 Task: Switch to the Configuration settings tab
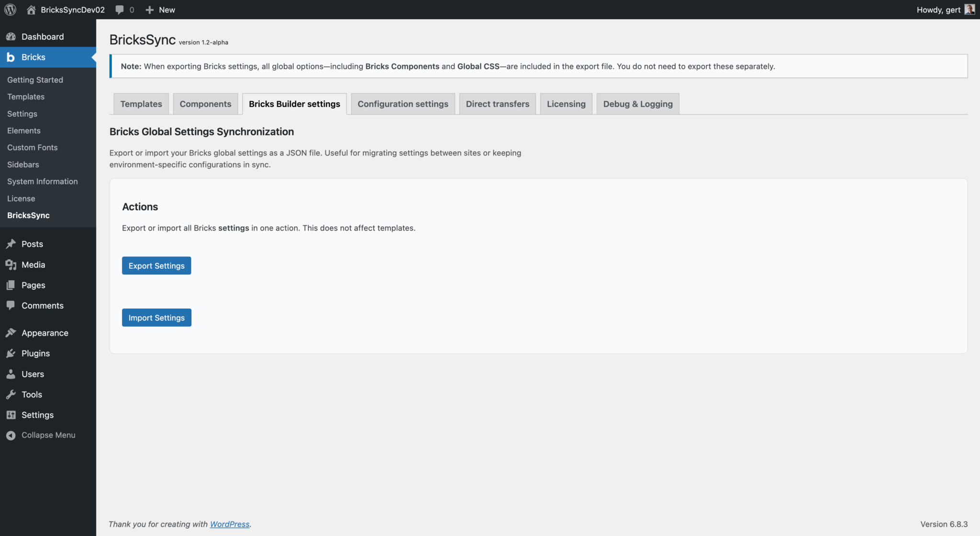(x=402, y=104)
